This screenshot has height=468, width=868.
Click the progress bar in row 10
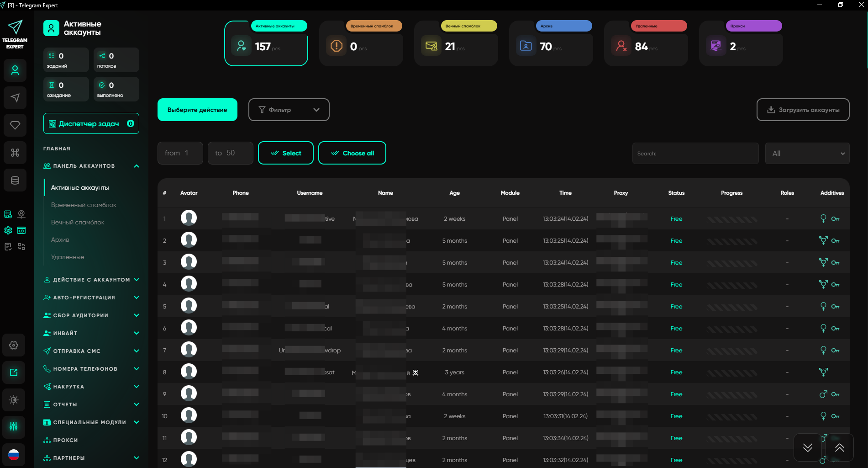(732, 417)
